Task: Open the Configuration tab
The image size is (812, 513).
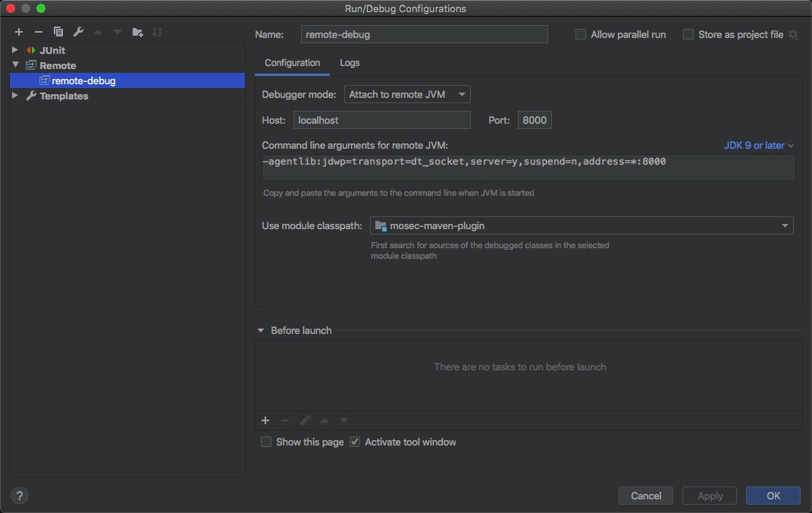Action: click(x=292, y=63)
